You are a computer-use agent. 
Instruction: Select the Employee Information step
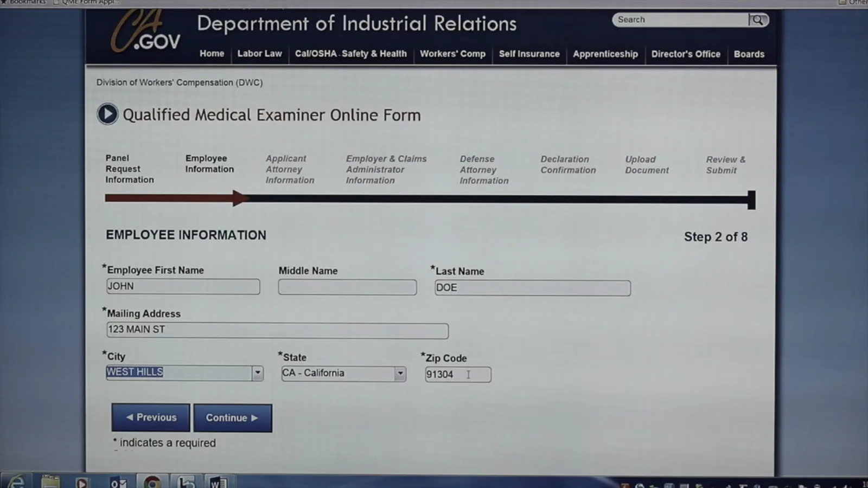209,164
